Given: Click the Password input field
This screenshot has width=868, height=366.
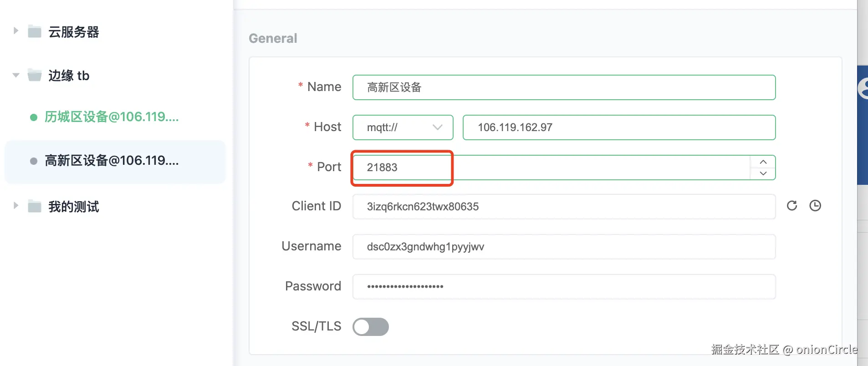Looking at the screenshot, I should tap(564, 287).
